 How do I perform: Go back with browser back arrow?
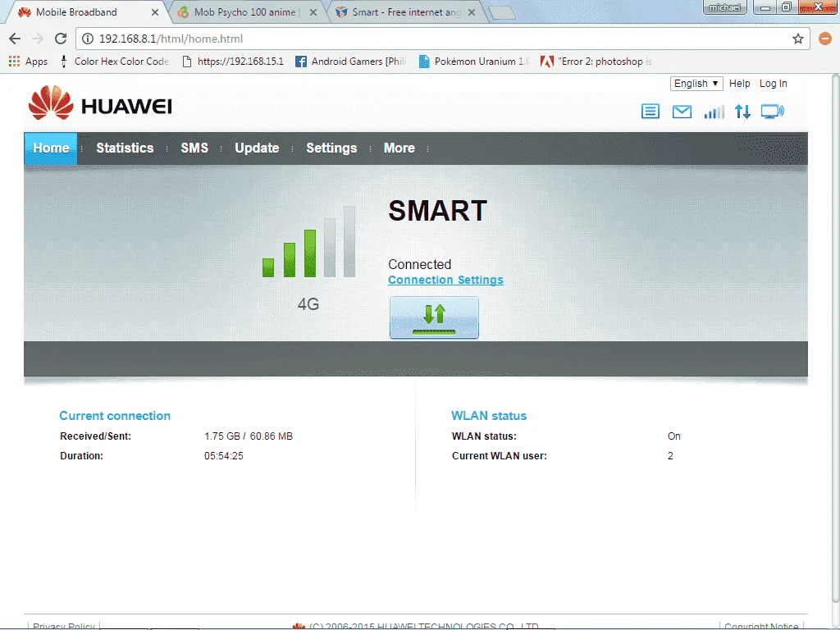15,39
